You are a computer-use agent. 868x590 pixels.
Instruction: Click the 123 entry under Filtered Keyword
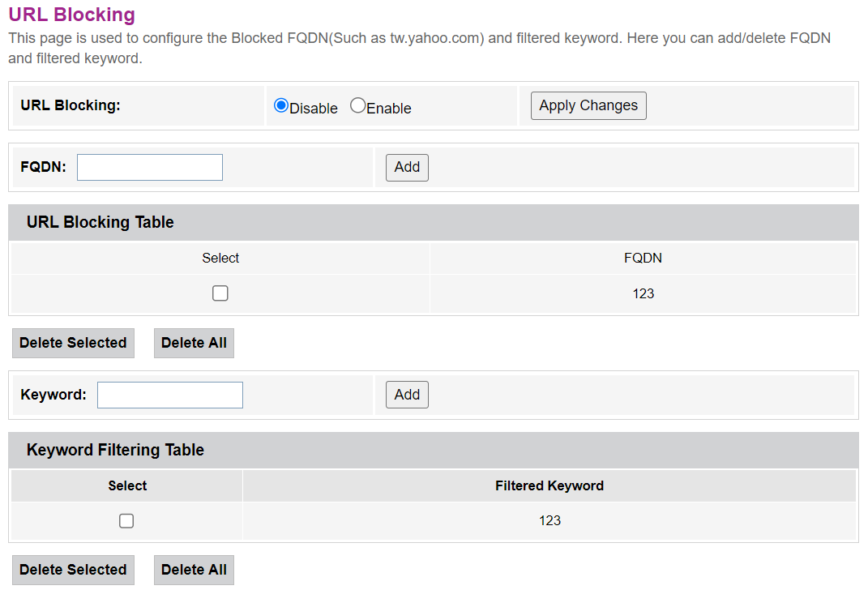[549, 521]
